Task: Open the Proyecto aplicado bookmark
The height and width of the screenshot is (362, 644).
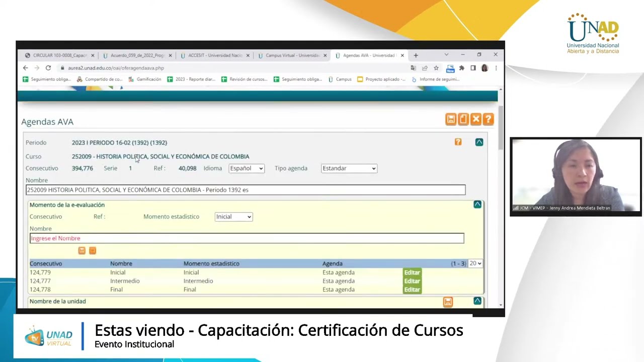Action: pos(381,79)
